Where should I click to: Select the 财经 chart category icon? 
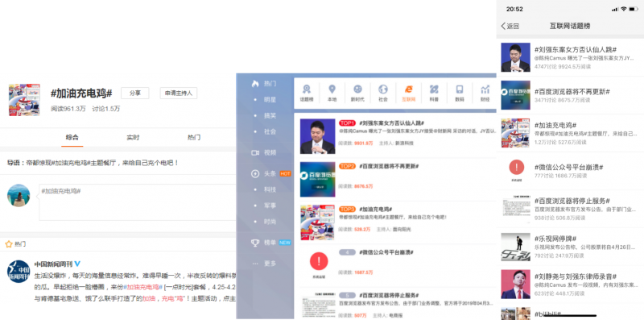pos(485,89)
